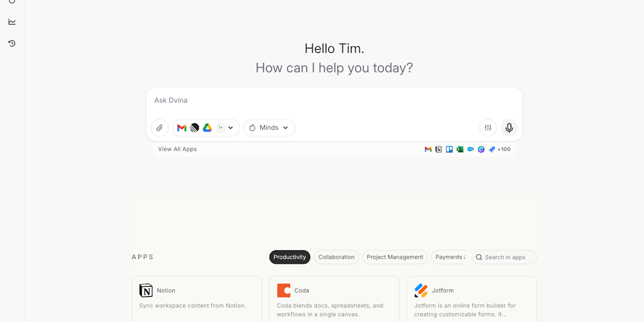Open the Notion app card
The height and width of the screenshot is (322, 644).
click(x=197, y=299)
